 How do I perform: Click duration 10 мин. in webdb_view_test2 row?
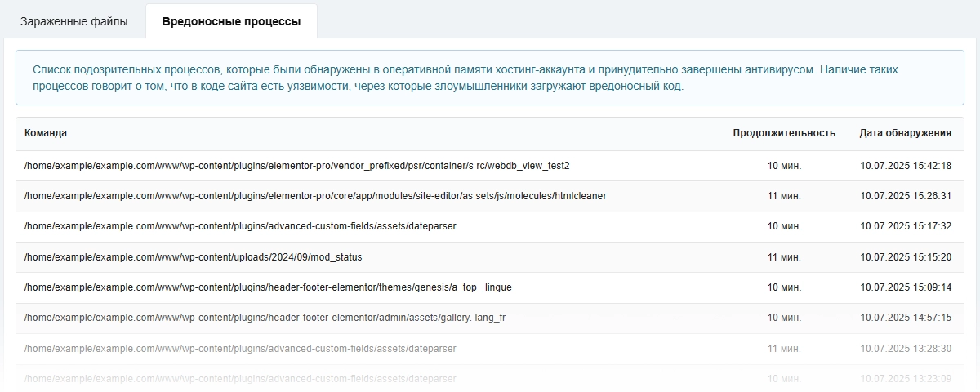784,166
